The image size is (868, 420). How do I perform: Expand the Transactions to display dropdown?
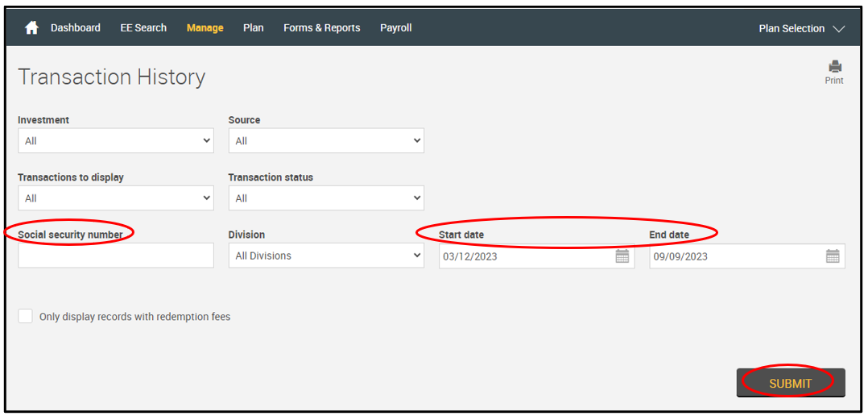click(116, 198)
